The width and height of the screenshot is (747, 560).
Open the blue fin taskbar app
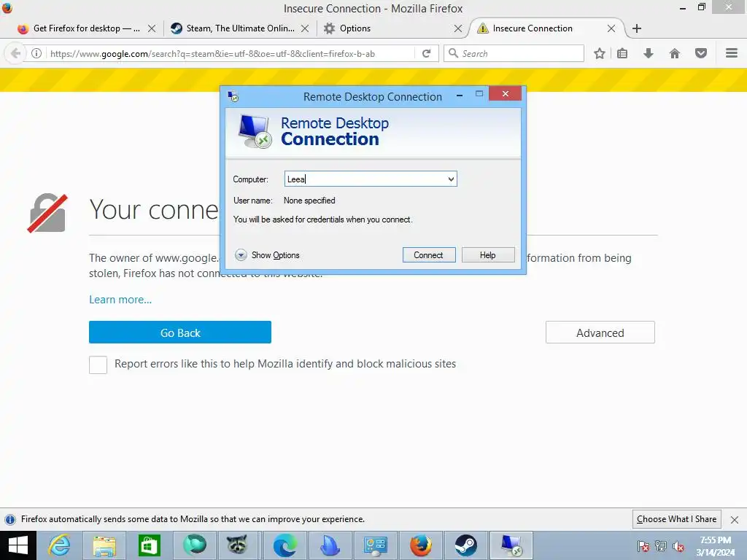330,545
